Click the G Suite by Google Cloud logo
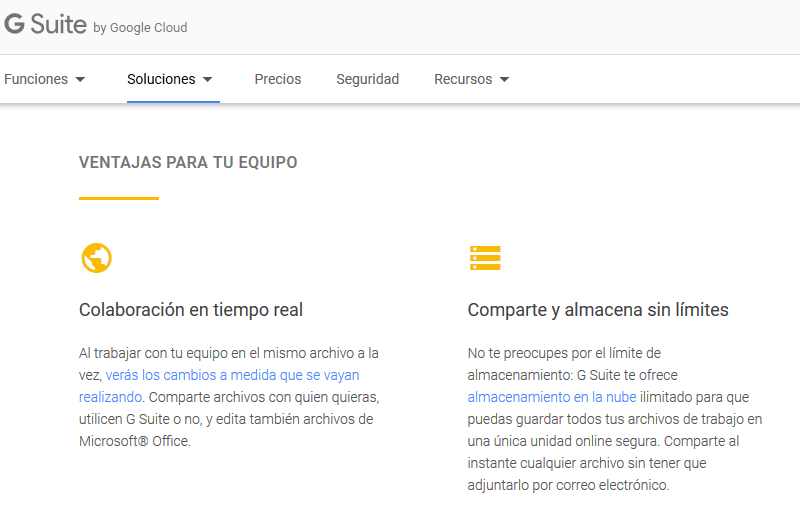The width and height of the screenshot is (800, 509). 96,24
